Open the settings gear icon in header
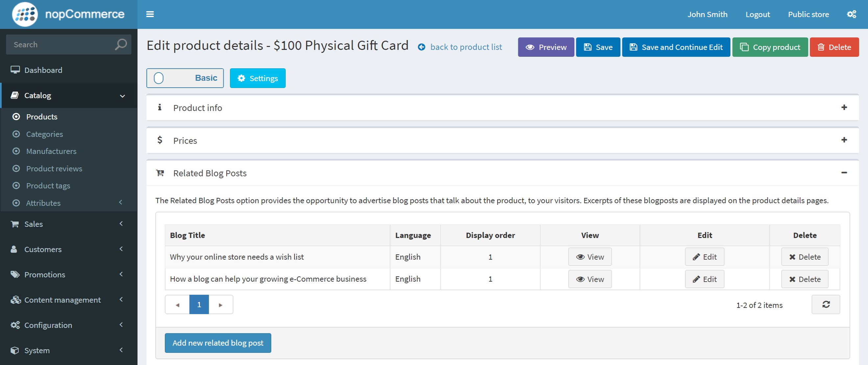 tap(852, 14)
